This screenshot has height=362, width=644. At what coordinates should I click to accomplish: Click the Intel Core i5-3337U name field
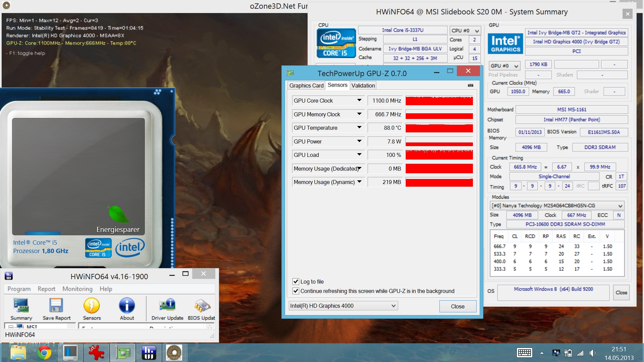[x=402, y=30]
